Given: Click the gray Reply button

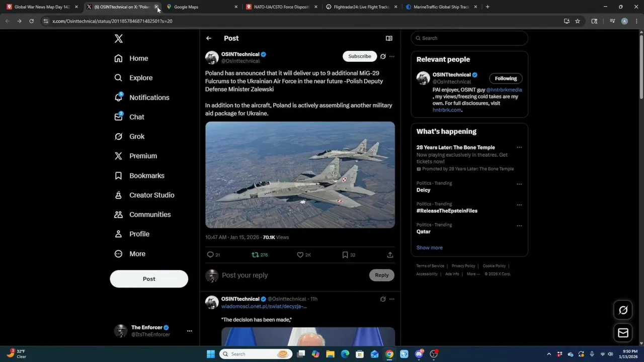Looking at the screenshot, I should (x=382, y=275).
